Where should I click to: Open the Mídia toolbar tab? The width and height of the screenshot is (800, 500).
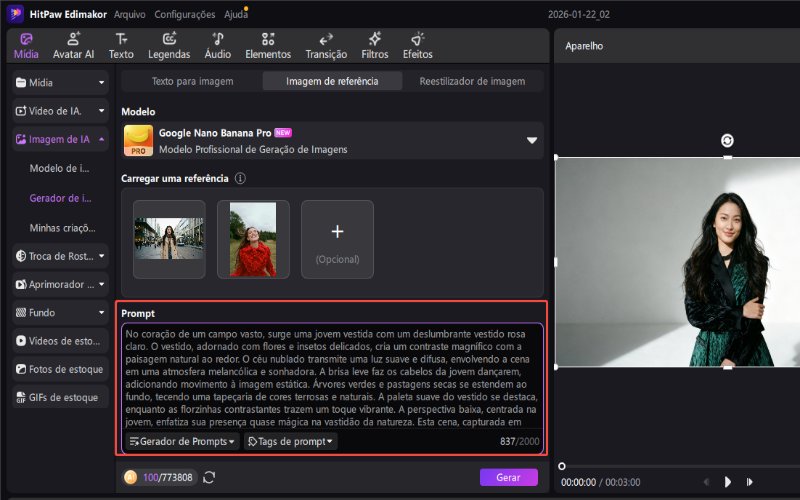pyautogui.click(x=26, y=46)
